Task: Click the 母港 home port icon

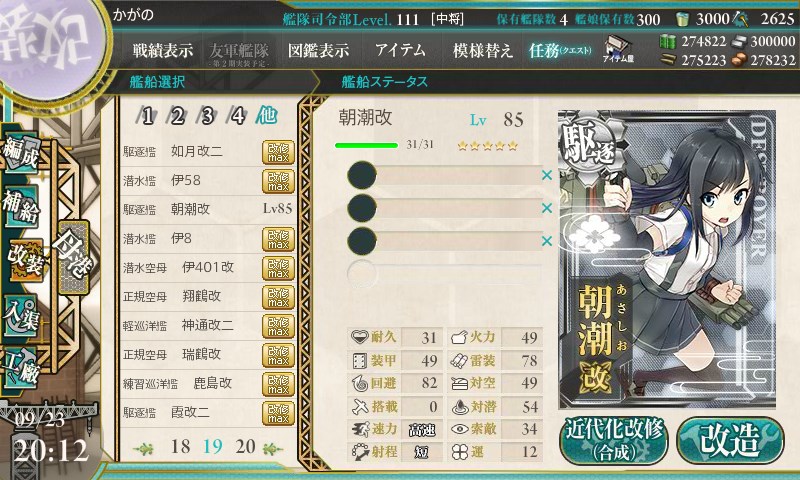Action: pos(73,257)
